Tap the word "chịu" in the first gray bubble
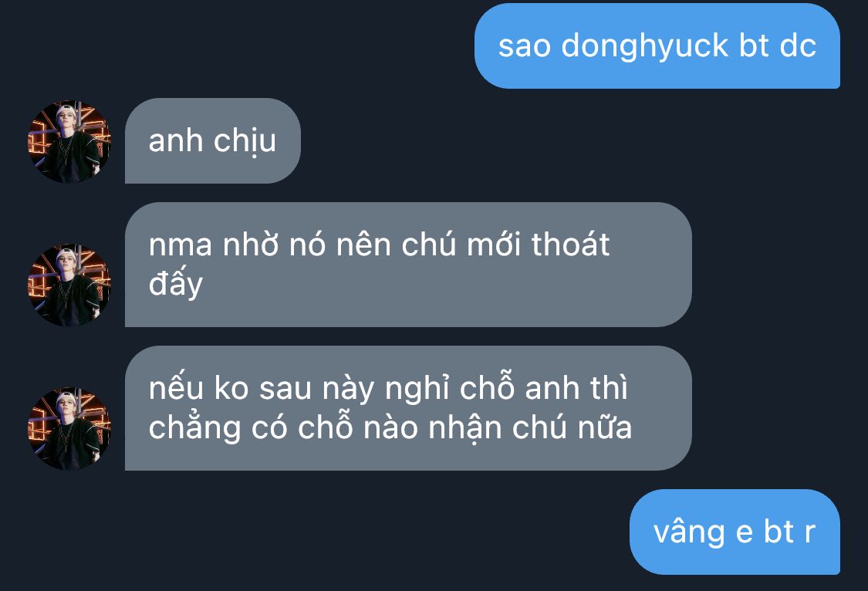Viewport: 868px width, 591px height. 245,141
